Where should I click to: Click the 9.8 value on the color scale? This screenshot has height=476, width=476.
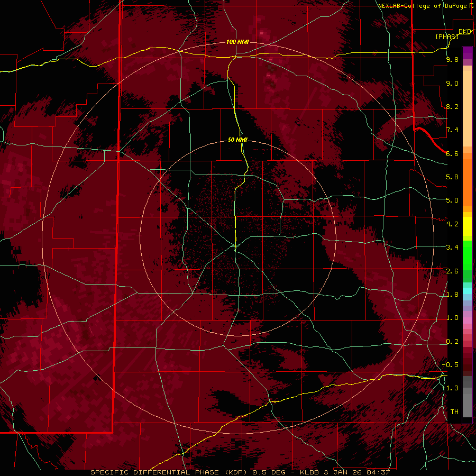pyautogui.click(x=452, y=60)
